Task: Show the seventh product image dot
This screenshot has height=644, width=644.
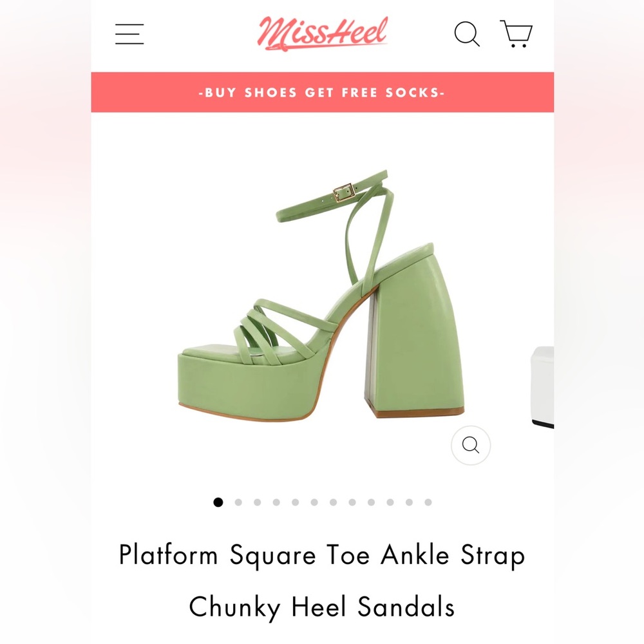Action: tap(334, 502)
